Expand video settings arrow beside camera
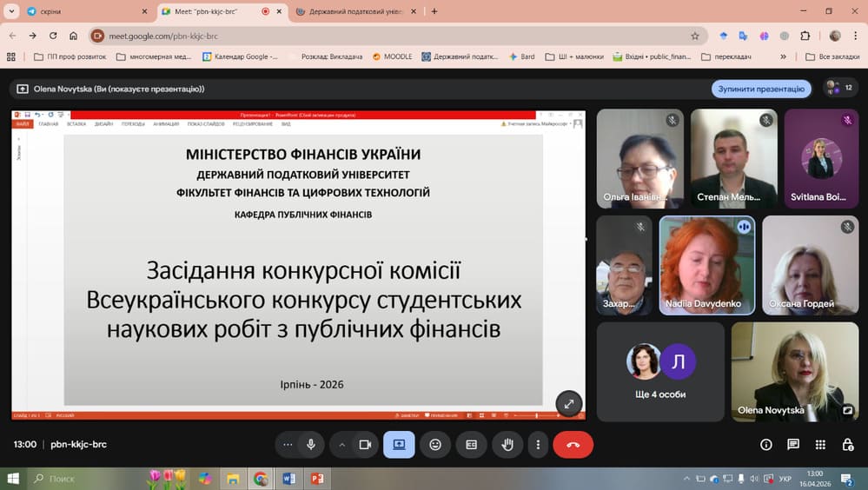Image resolution: width=868 pixels, height=490 pixels. [342, 444]
